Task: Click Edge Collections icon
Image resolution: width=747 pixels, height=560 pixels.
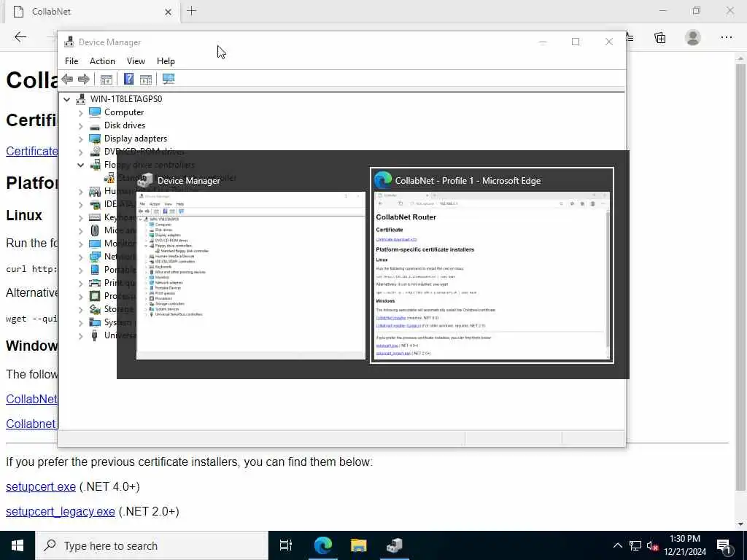Action: pyautogui.click(x=659, y=38)
